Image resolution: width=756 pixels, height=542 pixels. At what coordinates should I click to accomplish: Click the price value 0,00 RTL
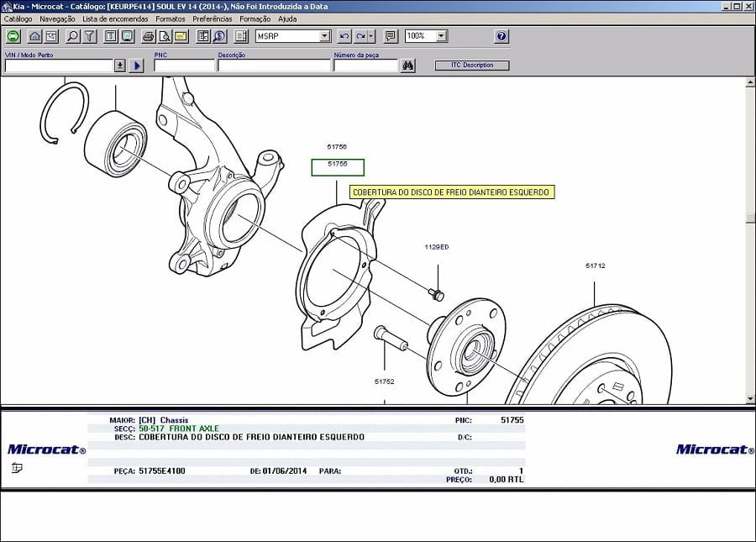coord(507,479)
